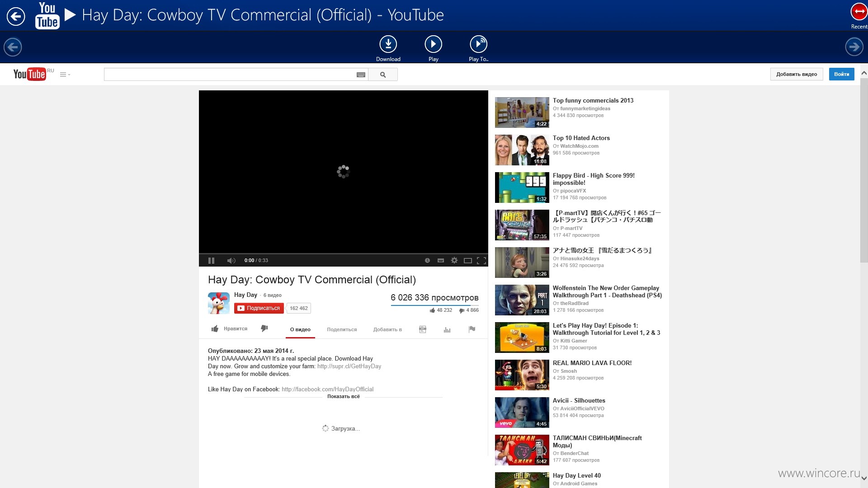This screenshot has height=488, width=868.
Task: Click the likes/dislikes ratio bar
Action: point(434,305)
